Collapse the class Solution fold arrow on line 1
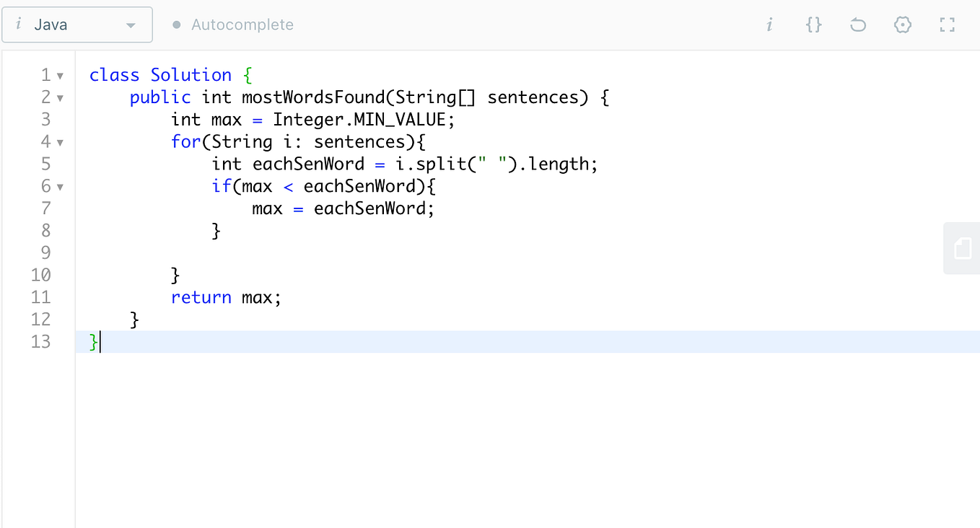This screenshot has height=528, width=980. 60,76
